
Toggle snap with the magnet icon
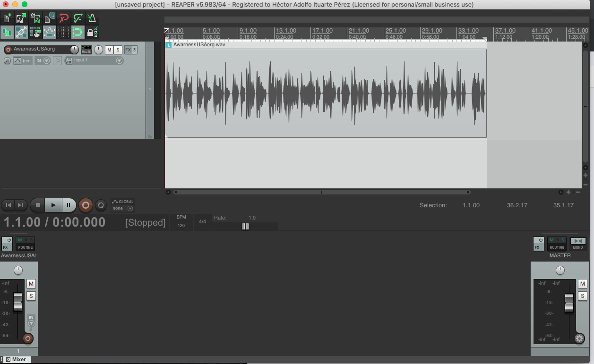pyautogui.click(x=78, y=32)
